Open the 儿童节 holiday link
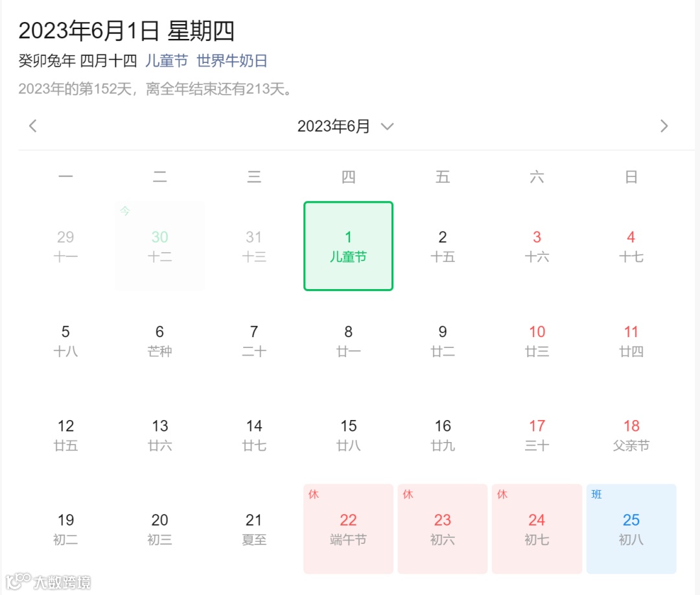700x595 pixels. pos(167,61)
